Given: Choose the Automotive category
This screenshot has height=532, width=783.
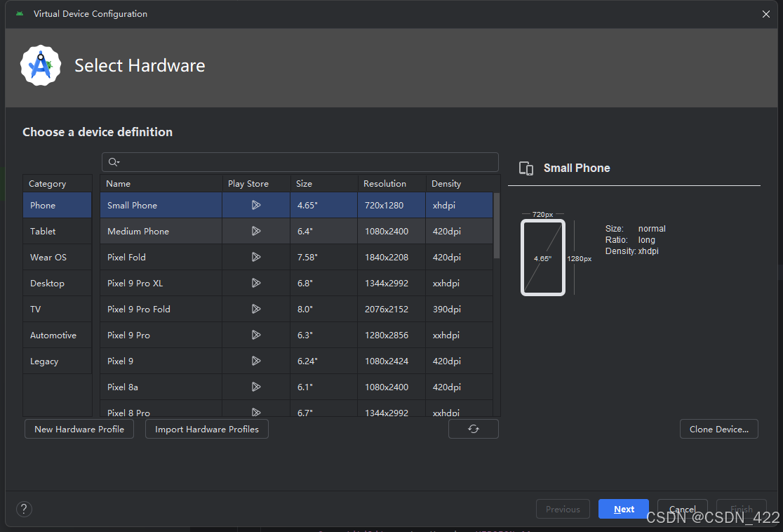Looking at the screenshot, I should 53,335.
